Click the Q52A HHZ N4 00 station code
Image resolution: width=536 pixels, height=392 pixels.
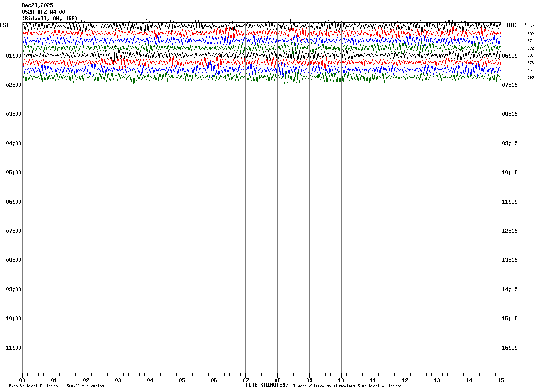click(43, 12)
